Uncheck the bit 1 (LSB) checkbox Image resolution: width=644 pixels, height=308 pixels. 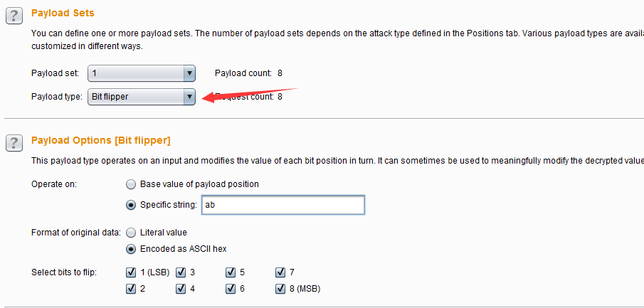coord(131,272)
